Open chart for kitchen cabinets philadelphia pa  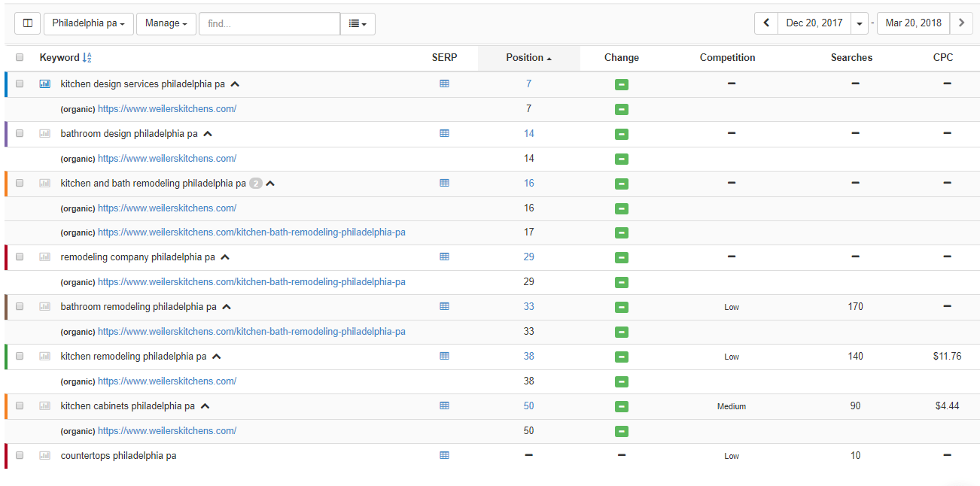click(x=45, y=406)
